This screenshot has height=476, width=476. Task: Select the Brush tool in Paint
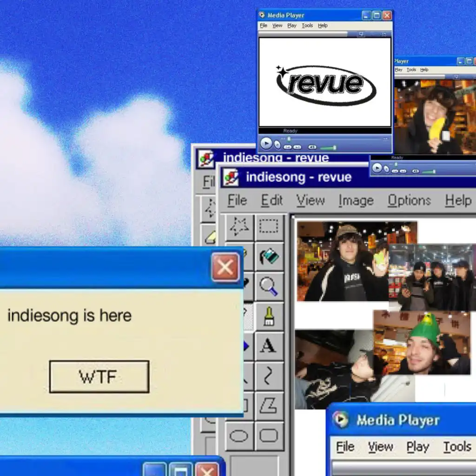coord(269,316)
